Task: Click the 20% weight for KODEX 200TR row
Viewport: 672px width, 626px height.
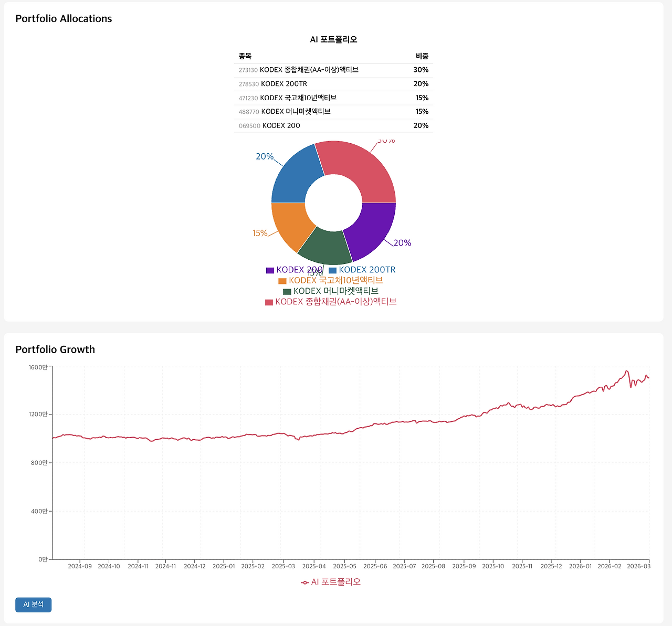Action: (421, 84)
